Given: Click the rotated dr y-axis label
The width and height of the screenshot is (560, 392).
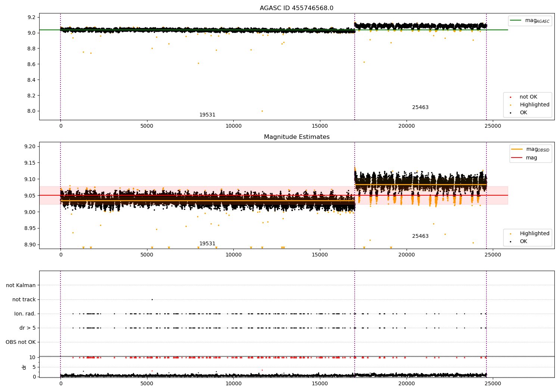Looking at the screenshot, I should click(24, 367).
